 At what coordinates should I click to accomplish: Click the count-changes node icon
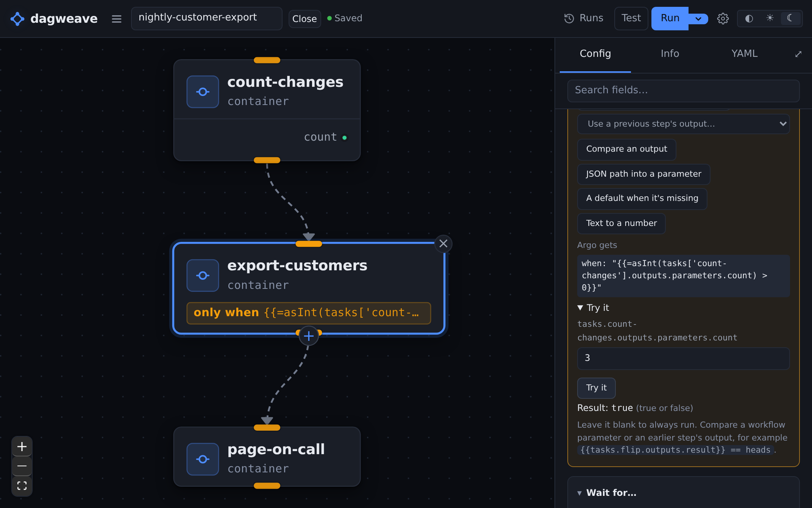click(203, 92)
